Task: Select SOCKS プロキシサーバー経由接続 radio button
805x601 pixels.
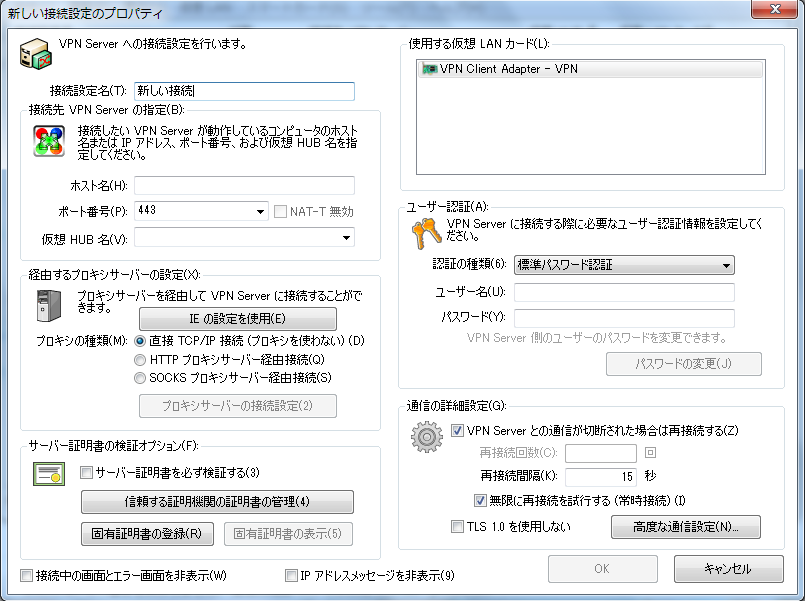Action: click(140, 378)
